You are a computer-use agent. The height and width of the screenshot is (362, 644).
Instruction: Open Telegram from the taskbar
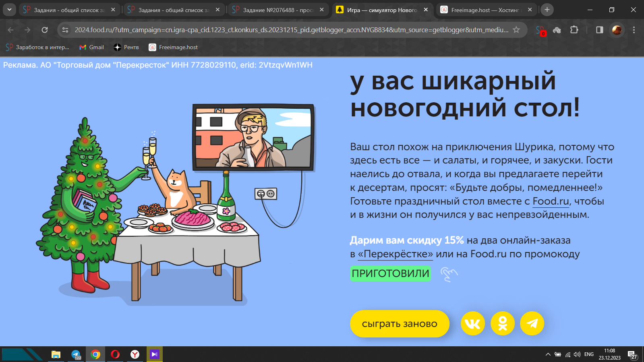click(x=76, y=354)
